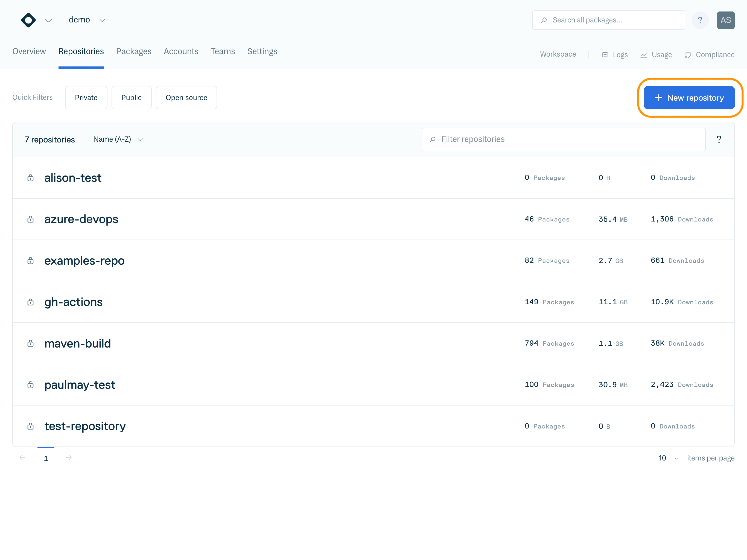Viewport: 747px width, 560px height.
Task: Toggle the Open source quick filter
Action: point(186,98)
